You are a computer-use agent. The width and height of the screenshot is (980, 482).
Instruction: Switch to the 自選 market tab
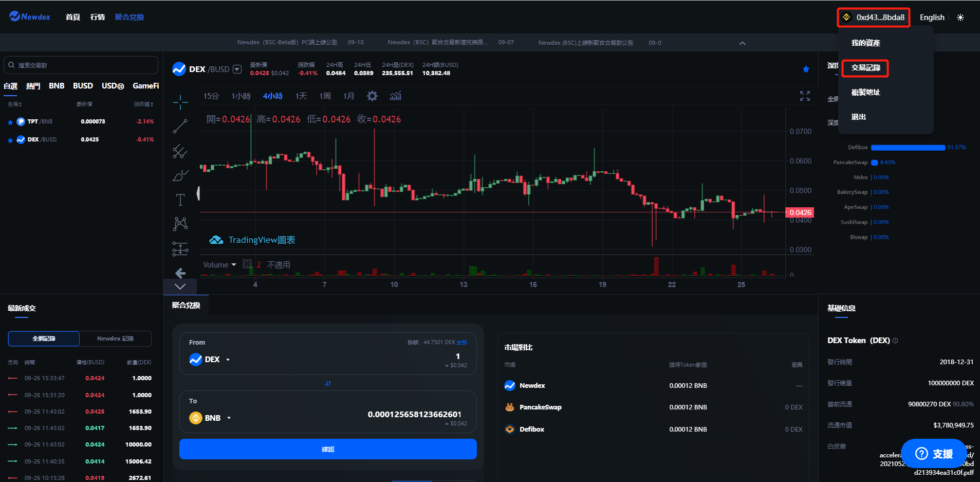(11, 86)
